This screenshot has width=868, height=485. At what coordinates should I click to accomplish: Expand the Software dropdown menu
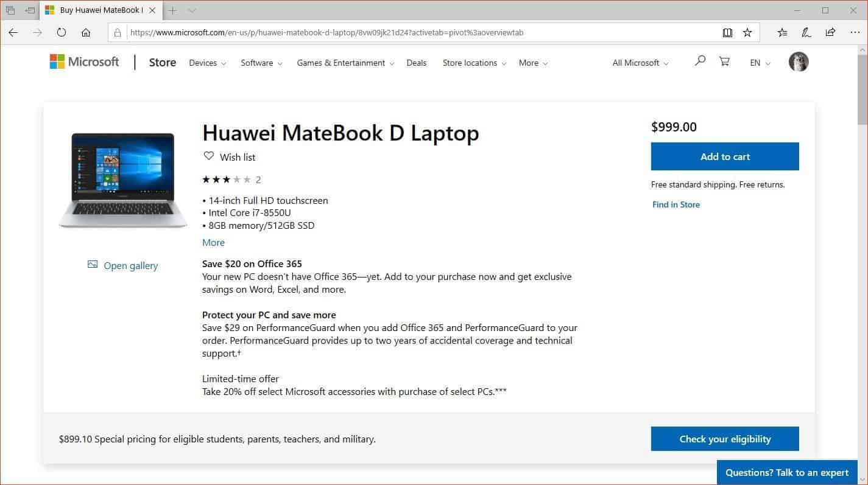pos(261,63)
